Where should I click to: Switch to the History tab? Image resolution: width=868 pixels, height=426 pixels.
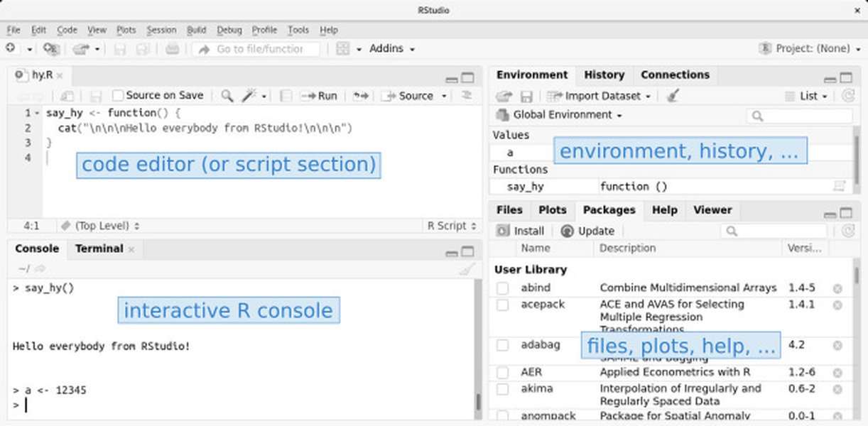point(604,75)
